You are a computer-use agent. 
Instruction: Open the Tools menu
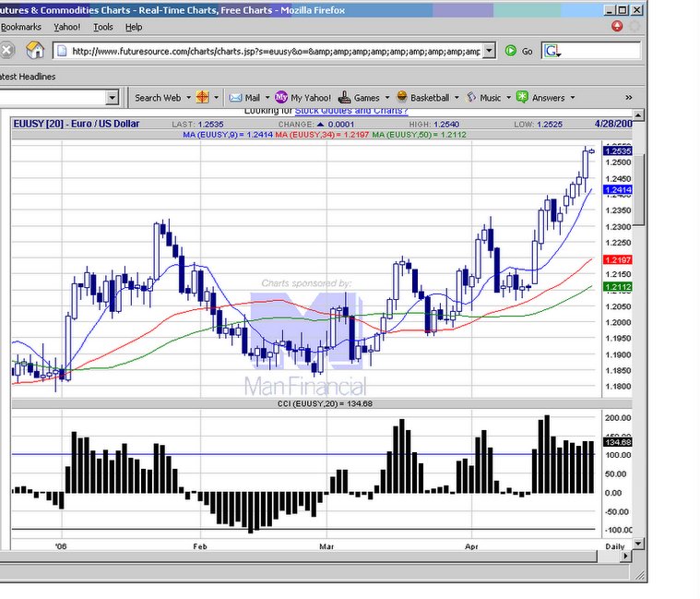tap(103, 28)
